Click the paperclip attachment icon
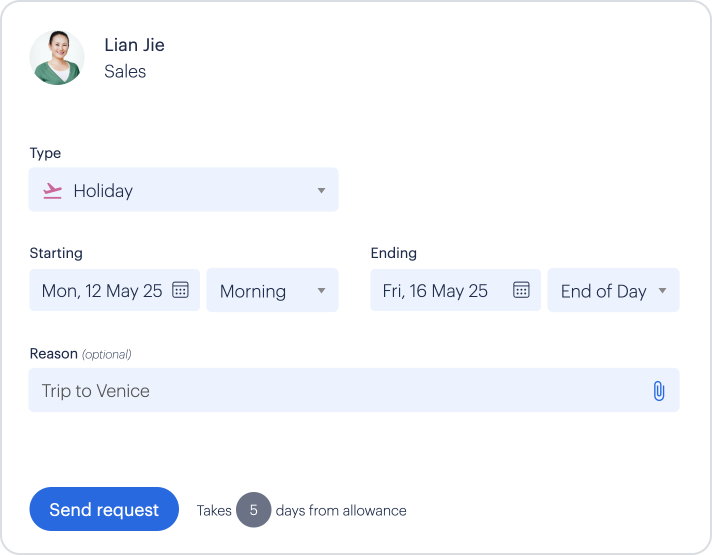Screen dimensions: 712x555 658,391
